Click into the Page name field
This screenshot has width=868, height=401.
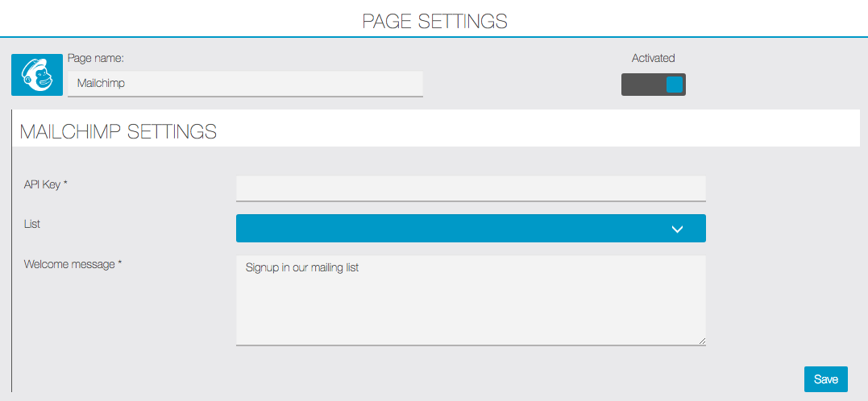point(245,84)
